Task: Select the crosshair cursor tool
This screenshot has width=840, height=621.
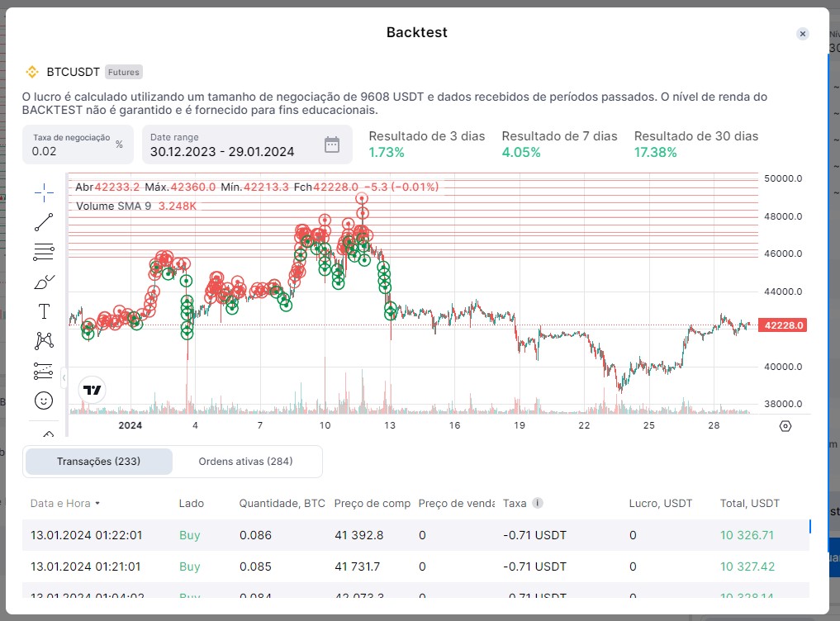Action: pyautogui.click(x=44, y=192)
